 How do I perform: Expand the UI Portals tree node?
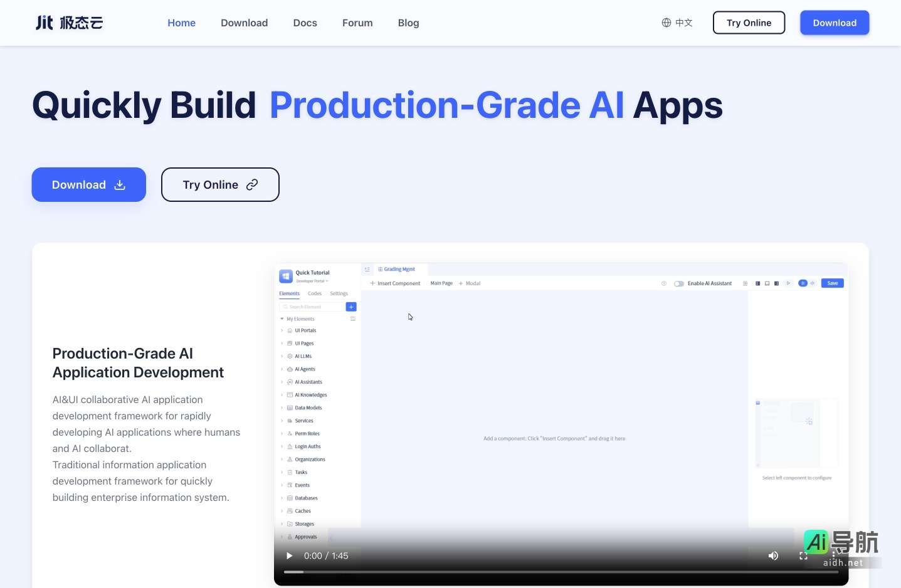[282, 330]
